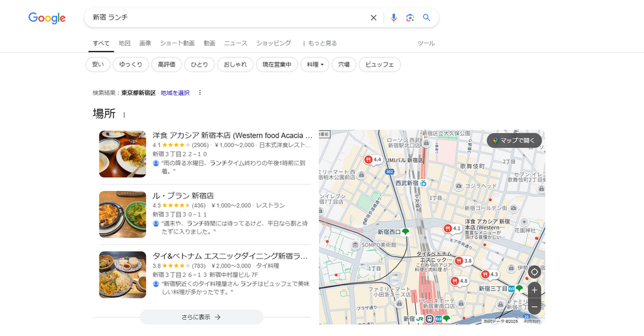Image resolution: width=644 pixels, height=336 pixels.
Task: Click the ル・ブラン food thumbnail
Action: click(x=123, y=214)
